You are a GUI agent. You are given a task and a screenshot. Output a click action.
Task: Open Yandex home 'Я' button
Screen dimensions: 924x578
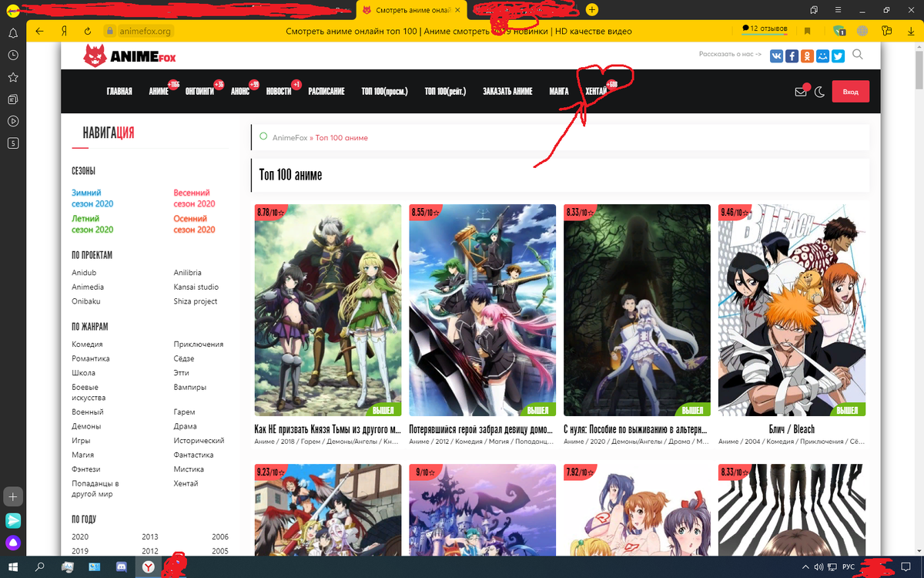click(x=63, y=31)
